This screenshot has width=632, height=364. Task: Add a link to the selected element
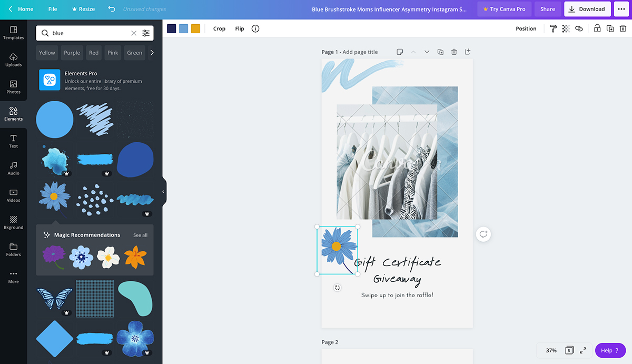click(x=579, y=29)
